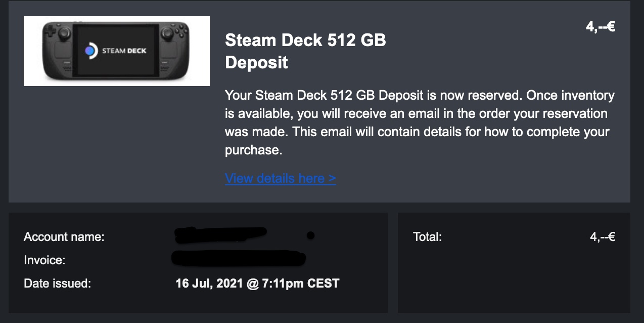The width and height of the screenshot is (644, 323).
Task: Click the Total amount 4,--€
Action: point(602,236)
